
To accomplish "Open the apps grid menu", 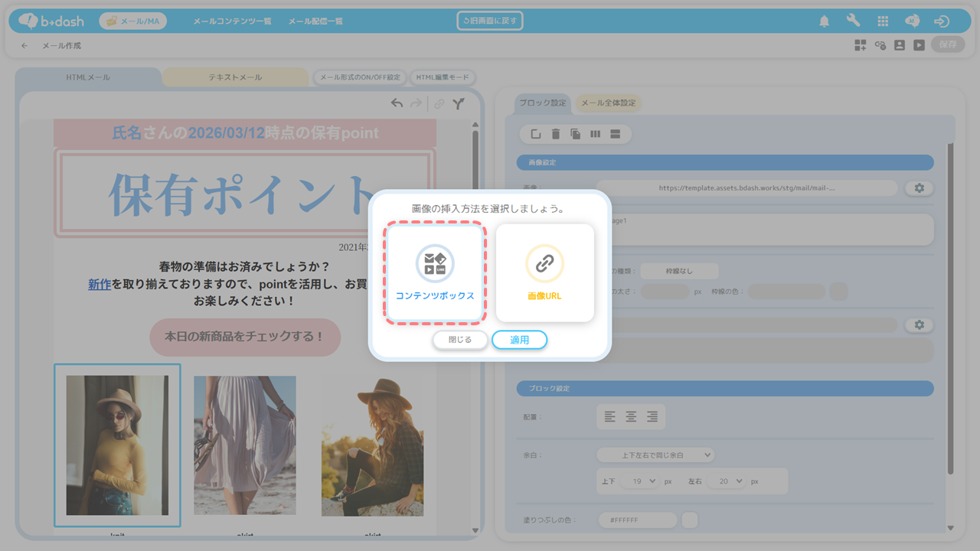I will (x=883, y=21).
